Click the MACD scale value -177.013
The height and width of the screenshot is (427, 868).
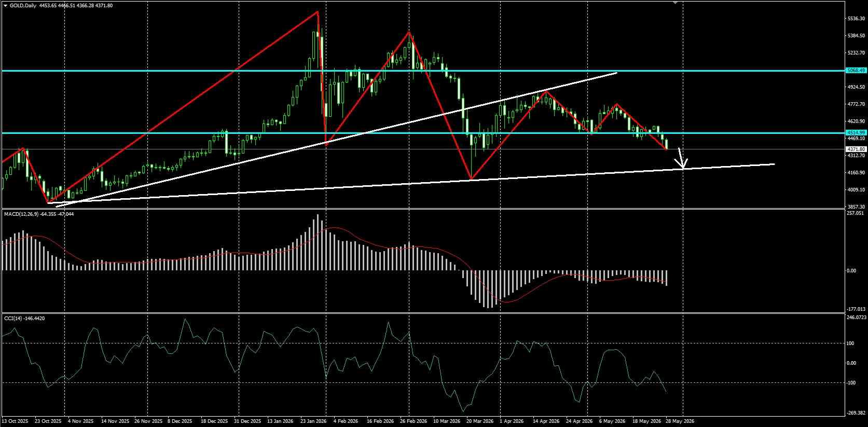coord(856,309)
